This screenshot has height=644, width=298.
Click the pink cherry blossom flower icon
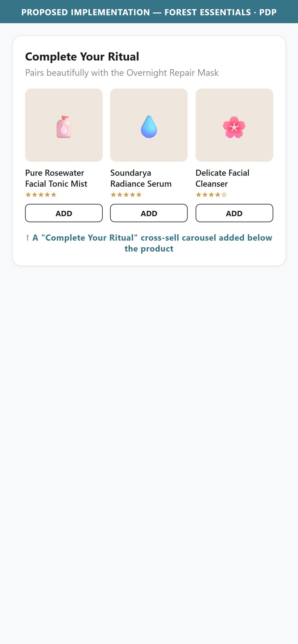point(234,127)
